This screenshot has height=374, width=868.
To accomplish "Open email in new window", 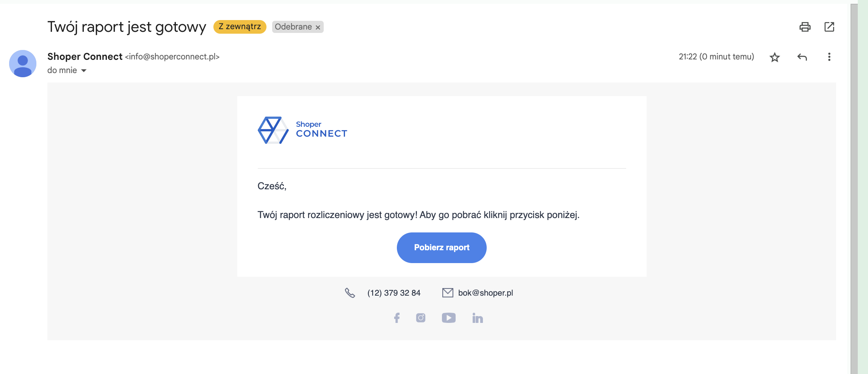I will tap(829, 27).
